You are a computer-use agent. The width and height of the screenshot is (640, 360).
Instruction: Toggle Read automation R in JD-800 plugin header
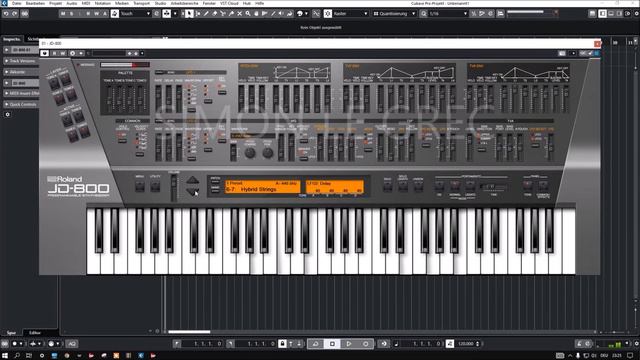tap(54, 53)
